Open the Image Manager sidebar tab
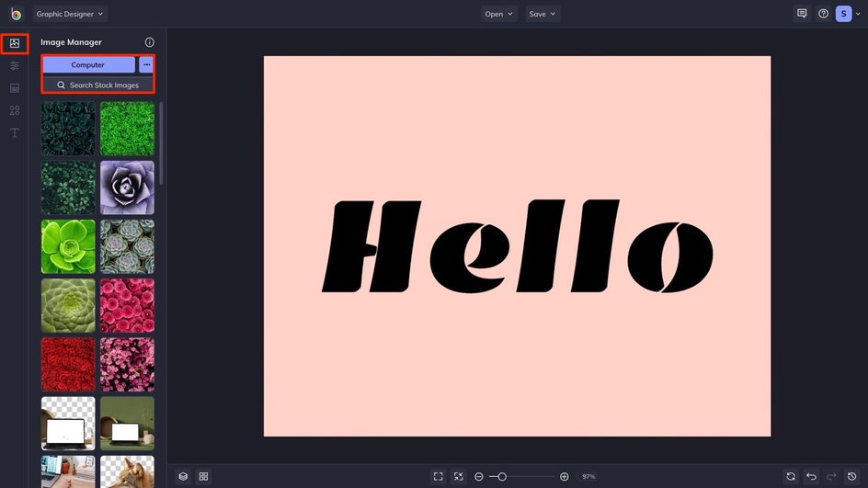Viewport: 868px width, 488px height. click(15, 43)
